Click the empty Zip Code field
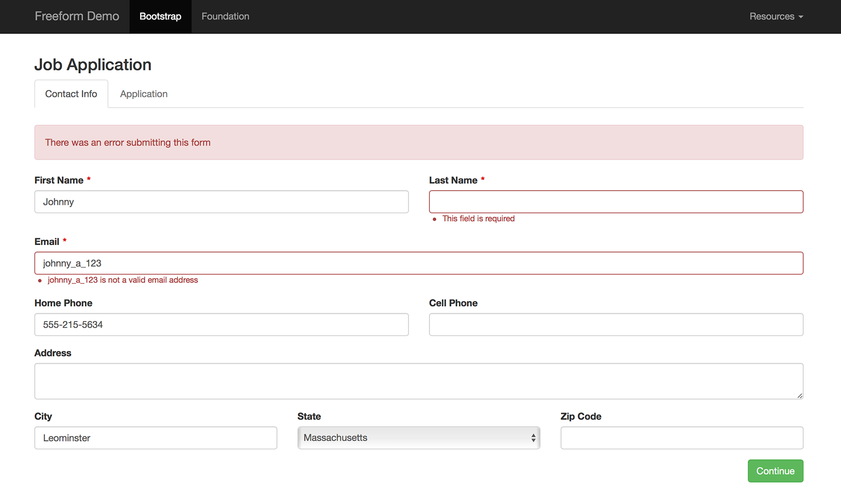This screenshot has height=504, width=841. click(682, 438)
